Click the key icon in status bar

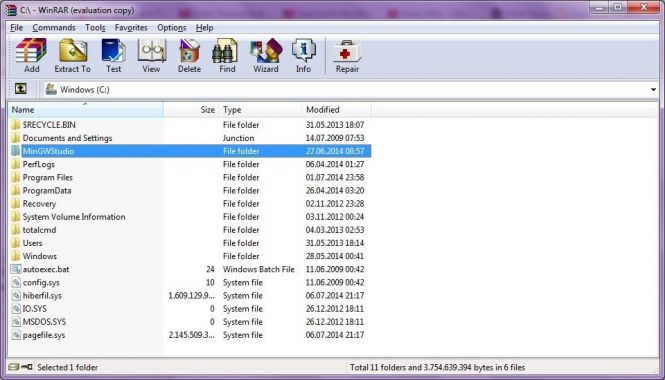tap(27, 367)
